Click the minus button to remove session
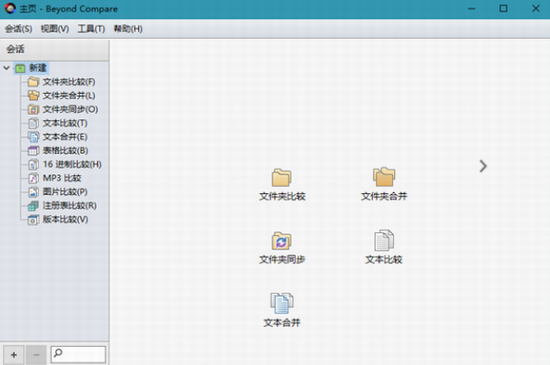This screenshot has height=365, width=550. point(36,355)
